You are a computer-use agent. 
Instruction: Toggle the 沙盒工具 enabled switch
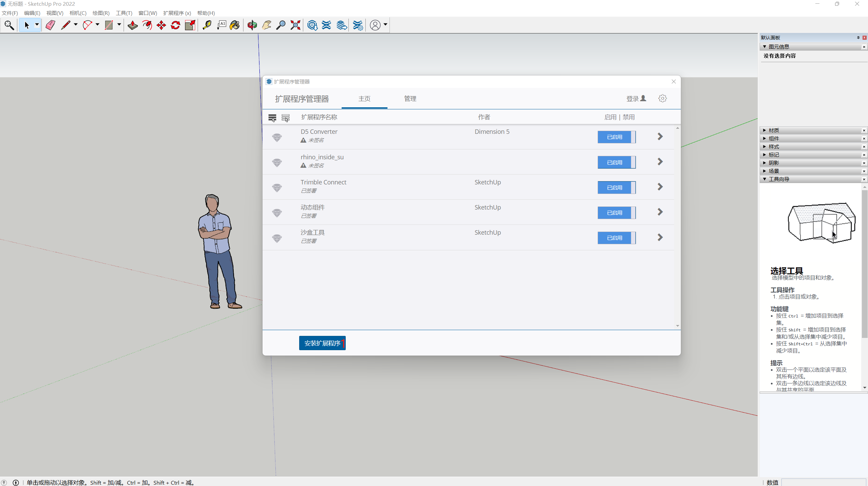[x=617, y=238]
